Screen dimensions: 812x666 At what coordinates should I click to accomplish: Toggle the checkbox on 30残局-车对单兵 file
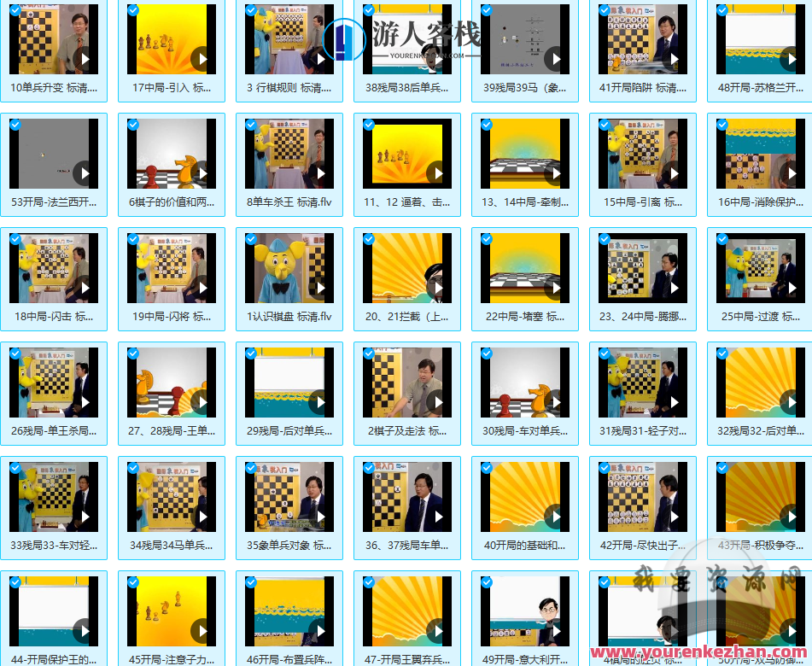[x=487, y=353]
